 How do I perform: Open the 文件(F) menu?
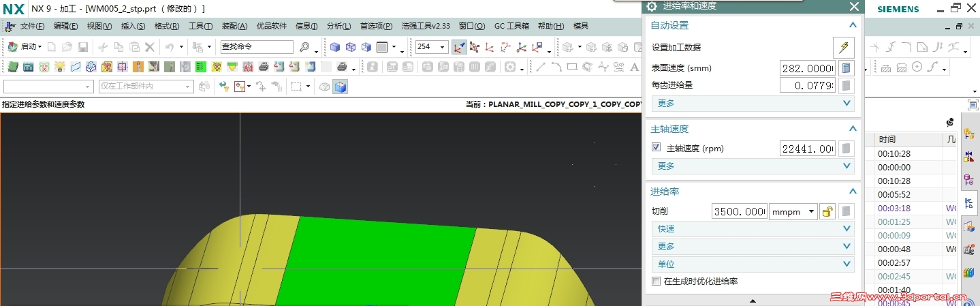click(x=32, y=26)
